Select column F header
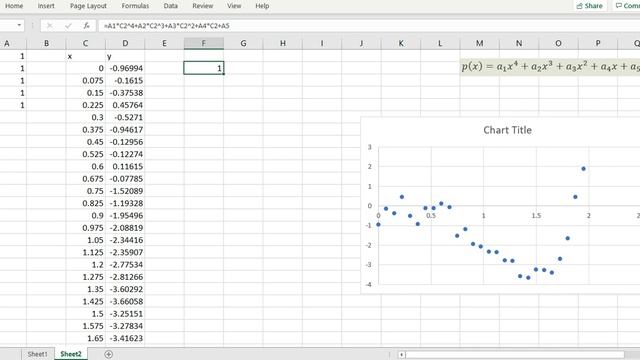This screenshot has width=640, height=360. tap(204, 43)
